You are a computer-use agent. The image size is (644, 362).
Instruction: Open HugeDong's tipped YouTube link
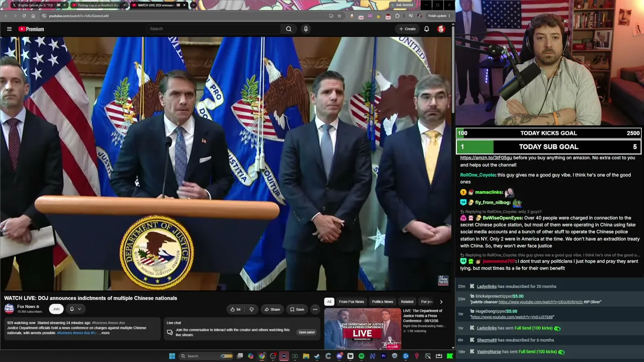(512, 317)
